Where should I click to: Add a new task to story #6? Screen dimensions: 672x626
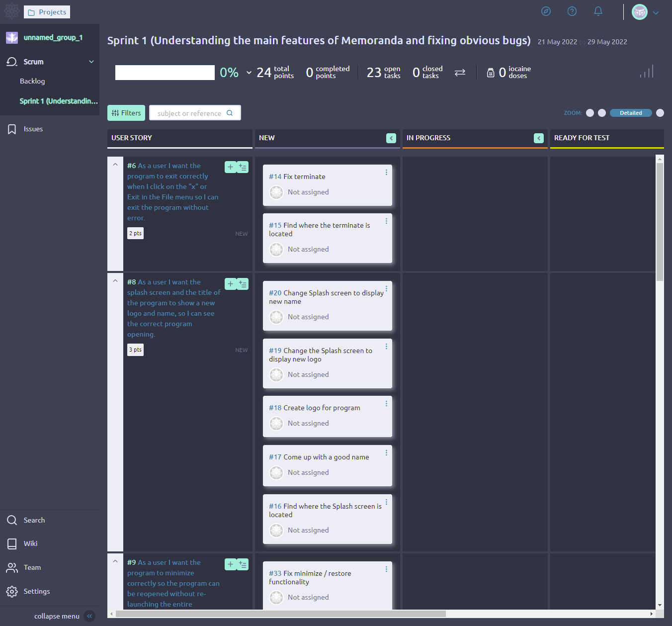(231, 167)
